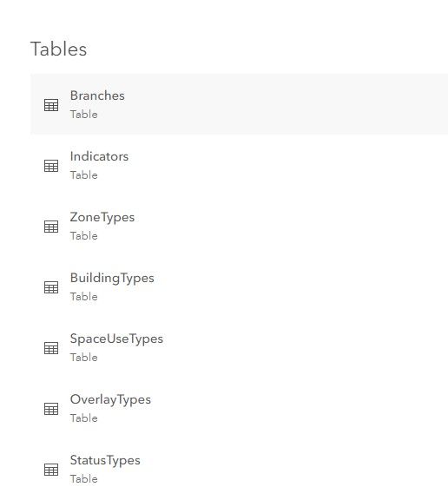Click the 'Table' label under Branches

click(x=84, y=115)
